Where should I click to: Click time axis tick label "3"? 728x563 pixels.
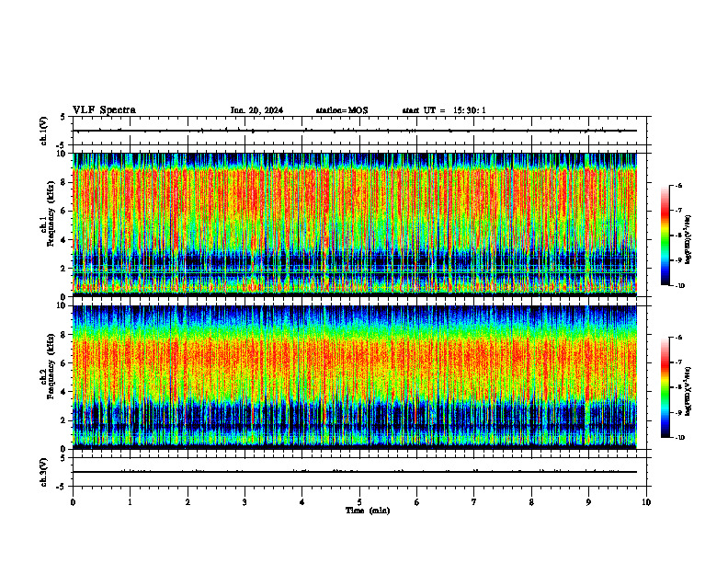pyautogui.click(x=245, y=502)
